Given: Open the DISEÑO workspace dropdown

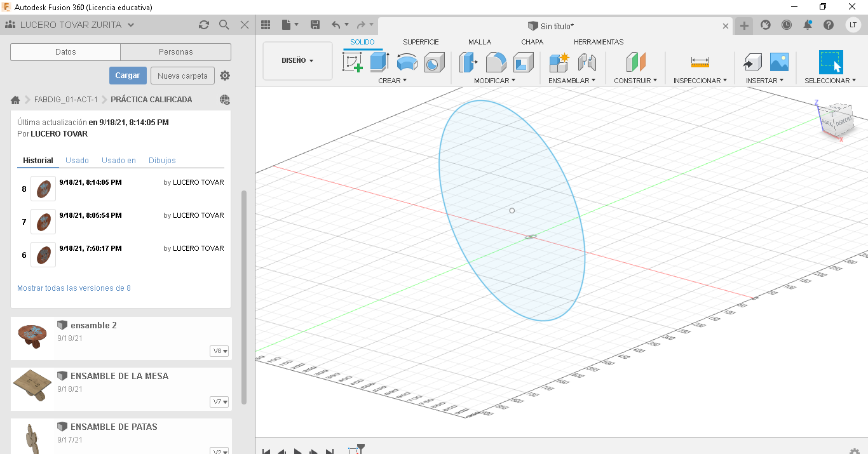Looking at the screenshot, I should pyautogui.click(x=297, y=61).
